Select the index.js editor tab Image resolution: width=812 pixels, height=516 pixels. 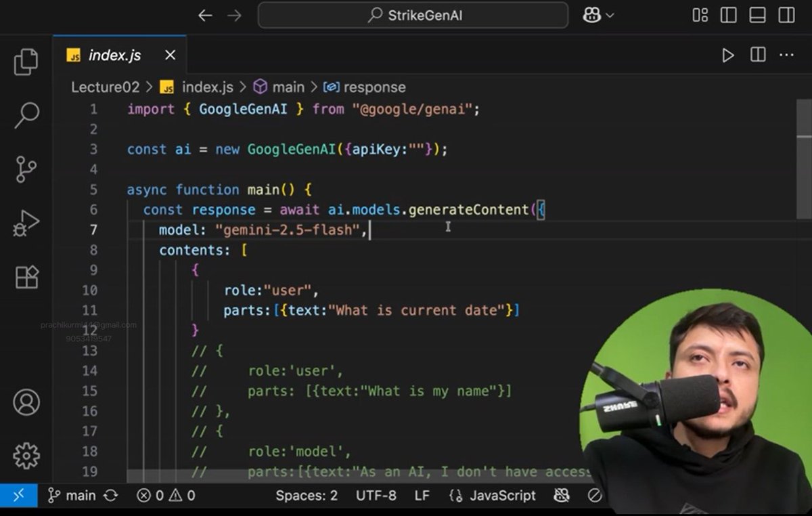(x=118, y=56)
